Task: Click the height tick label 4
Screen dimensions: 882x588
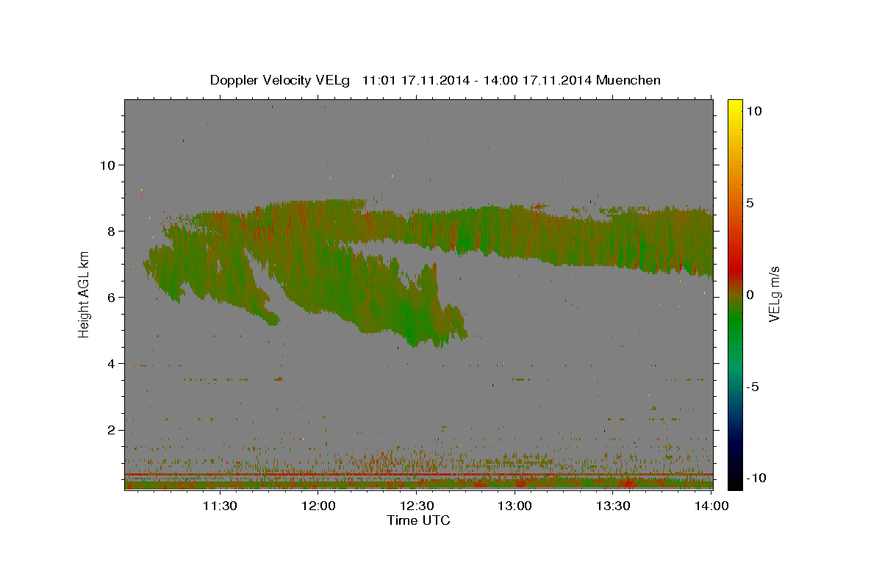Action: [110, 364]
